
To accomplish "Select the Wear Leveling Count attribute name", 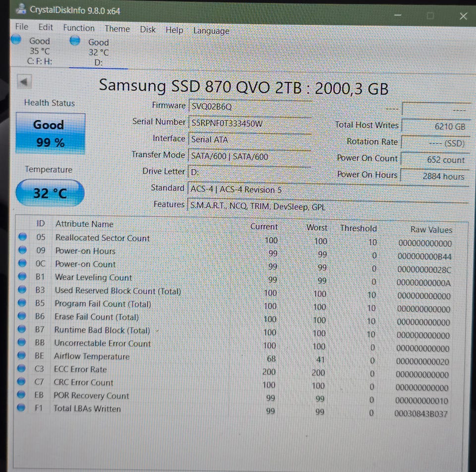I will 93,277.
